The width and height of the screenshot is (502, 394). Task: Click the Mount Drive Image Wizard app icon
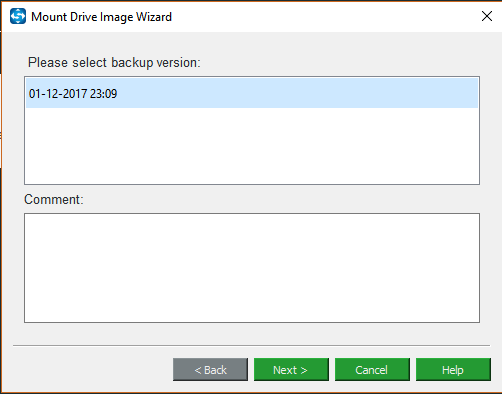pos(18,16)
